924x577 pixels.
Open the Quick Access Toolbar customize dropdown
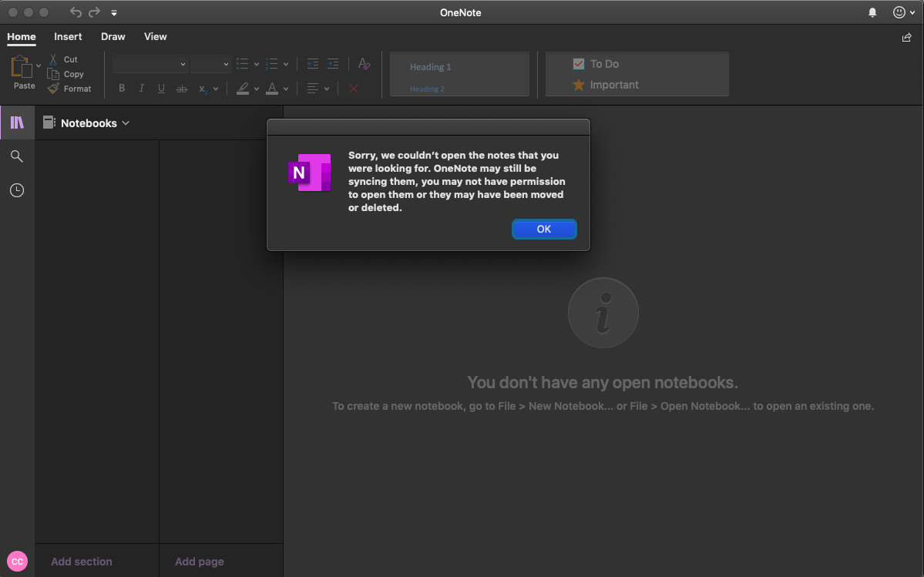(x=114, y=12)
